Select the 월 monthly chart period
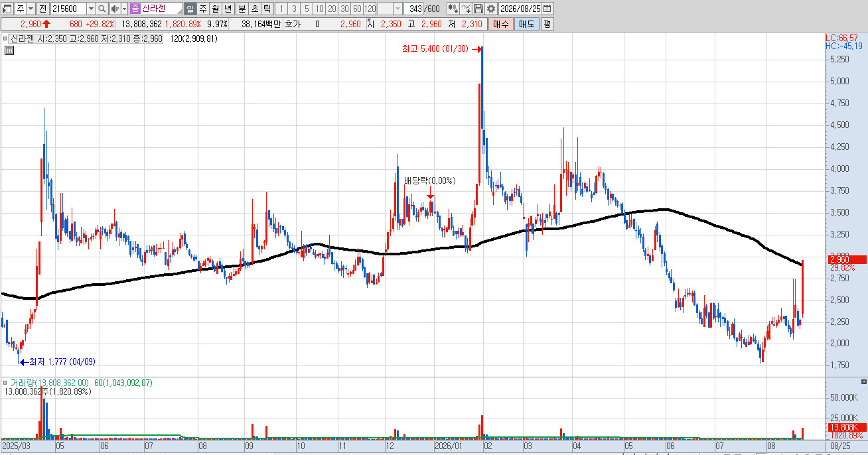This screenshot has height=455, width=868. [216, 9]
